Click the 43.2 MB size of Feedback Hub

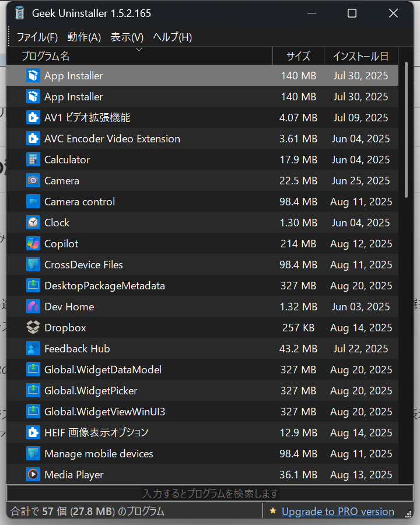[299, 349]
